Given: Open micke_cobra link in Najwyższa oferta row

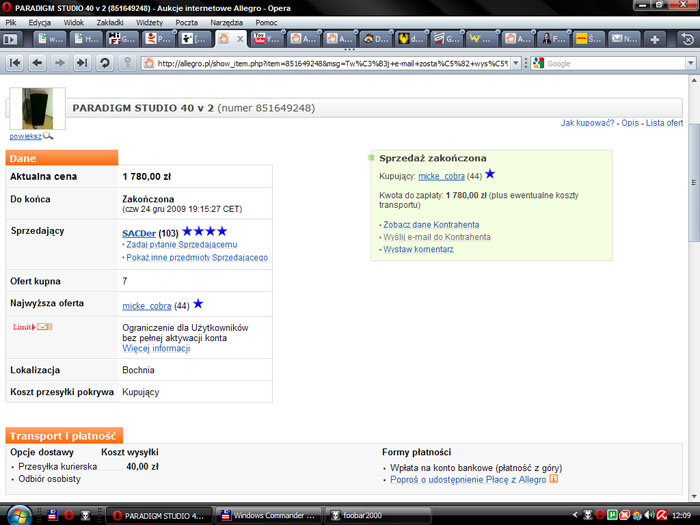Looking at the screenshot, I should coord(147,306).
